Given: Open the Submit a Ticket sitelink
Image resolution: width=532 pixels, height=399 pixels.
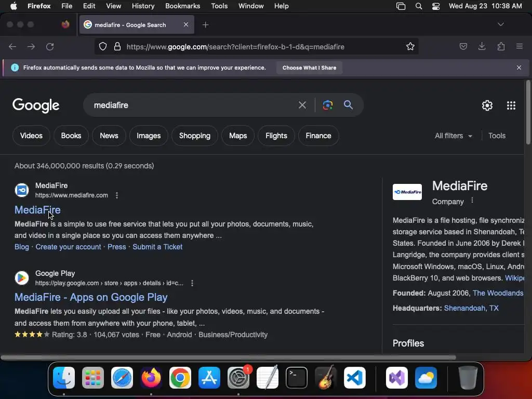Looking at the screenshot, I should pyautogui.click(x=157, y=247).
